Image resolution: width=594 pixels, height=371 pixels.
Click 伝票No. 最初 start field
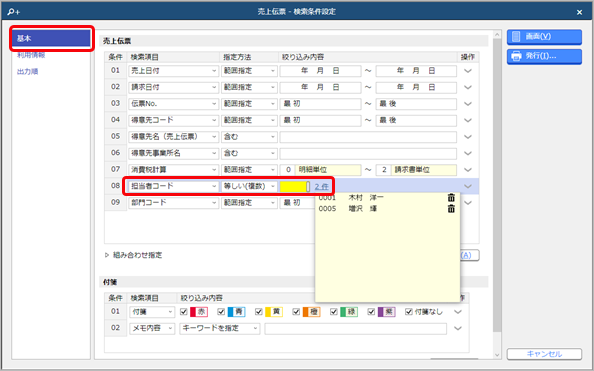(x=320, y=104)
